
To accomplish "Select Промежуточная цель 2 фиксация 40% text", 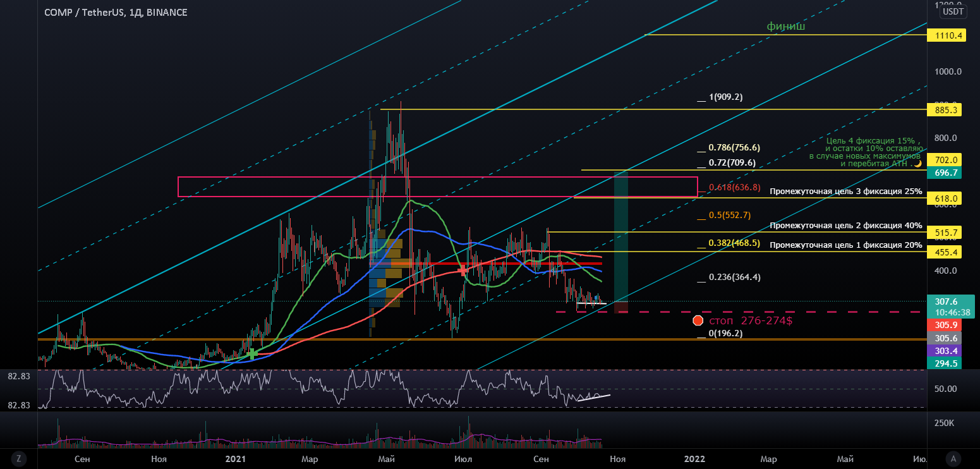I will click(846, 225).
